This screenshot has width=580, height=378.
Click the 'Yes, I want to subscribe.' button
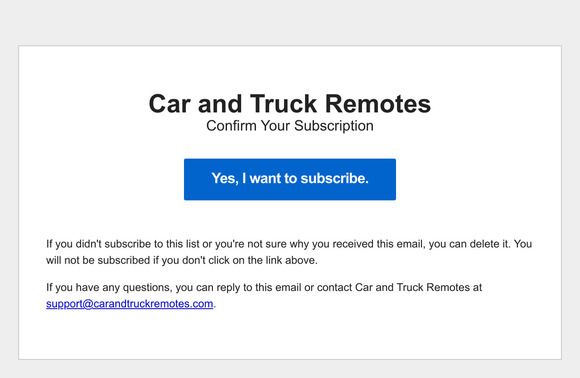tap(290, 179)
